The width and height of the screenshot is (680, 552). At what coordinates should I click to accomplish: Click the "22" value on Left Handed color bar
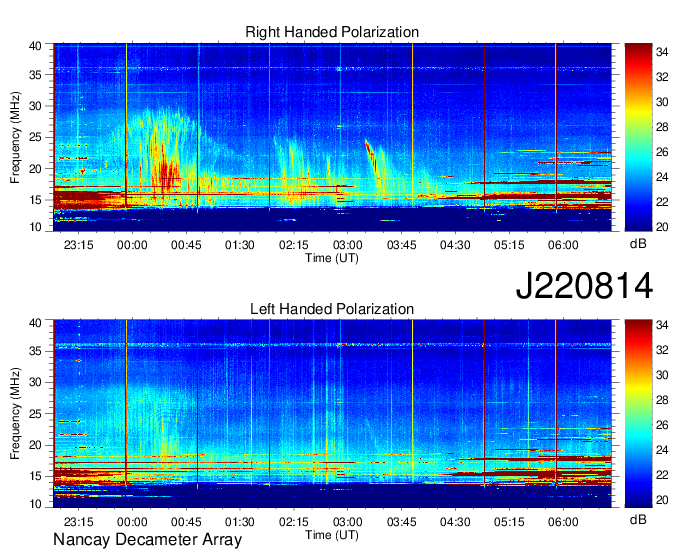pos(662,475)
